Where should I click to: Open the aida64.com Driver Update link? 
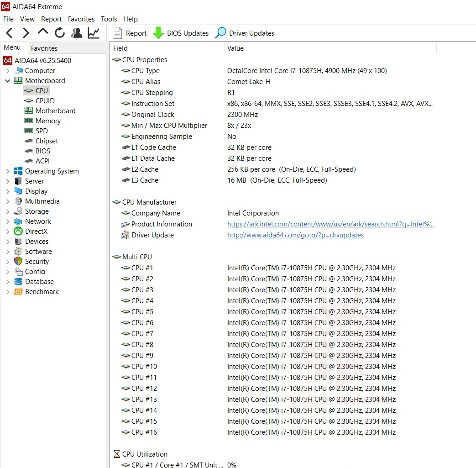point(295,235)
